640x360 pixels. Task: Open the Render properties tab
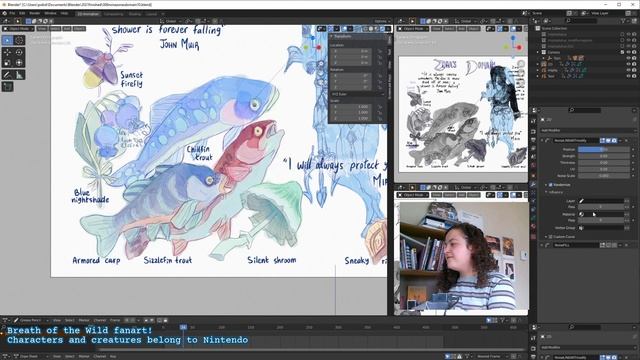533,132
